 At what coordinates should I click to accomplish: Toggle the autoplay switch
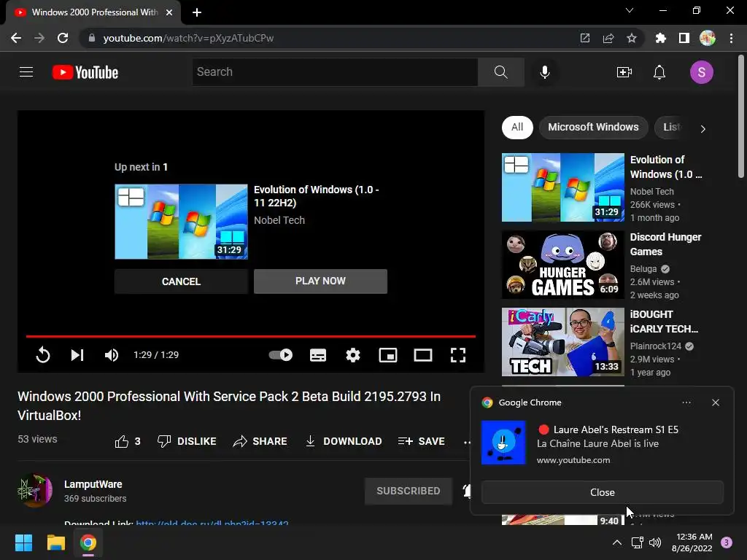(281, 355)
